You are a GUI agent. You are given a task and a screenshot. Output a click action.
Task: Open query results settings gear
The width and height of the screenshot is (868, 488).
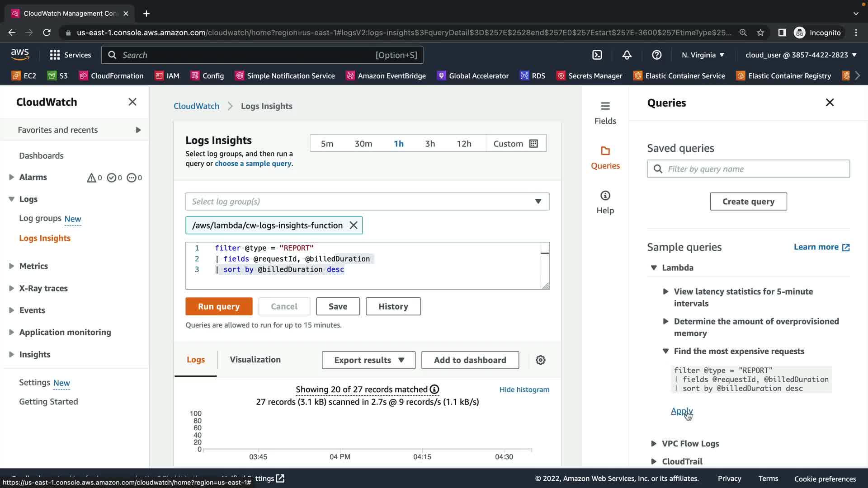tap(540, 360)
